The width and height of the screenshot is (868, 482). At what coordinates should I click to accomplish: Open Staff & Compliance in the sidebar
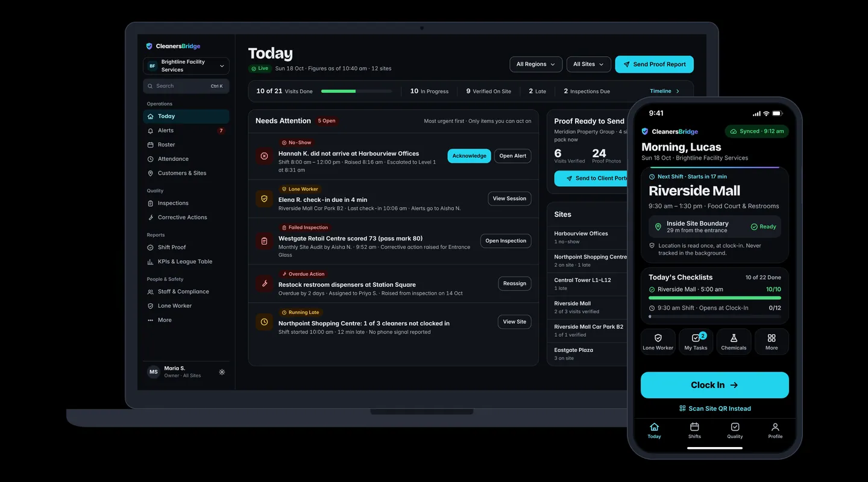click(x=186, y=292)
